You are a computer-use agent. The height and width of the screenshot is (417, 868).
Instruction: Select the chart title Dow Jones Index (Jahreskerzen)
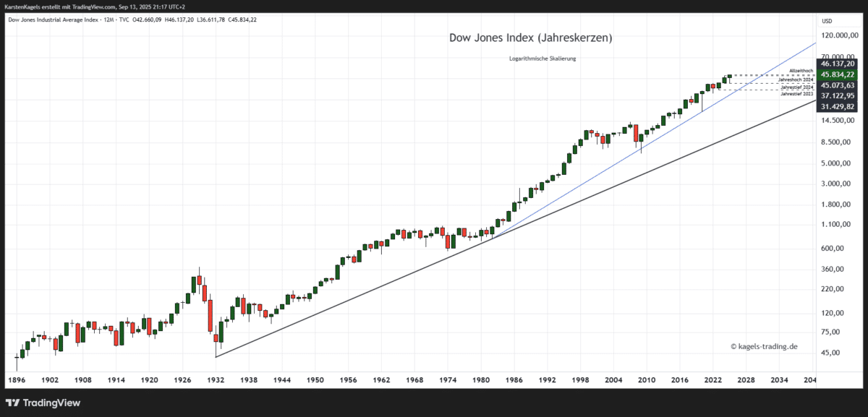tap(530, 38)
